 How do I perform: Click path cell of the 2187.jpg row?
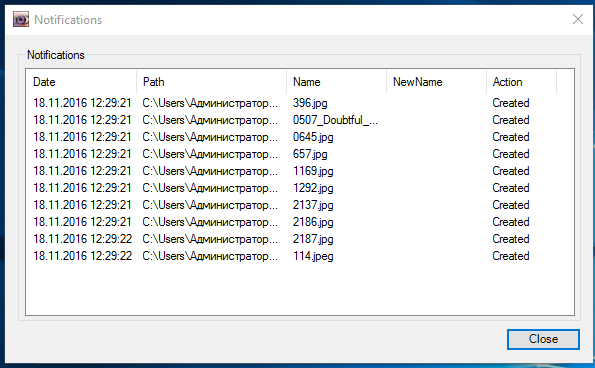point(210,239)
